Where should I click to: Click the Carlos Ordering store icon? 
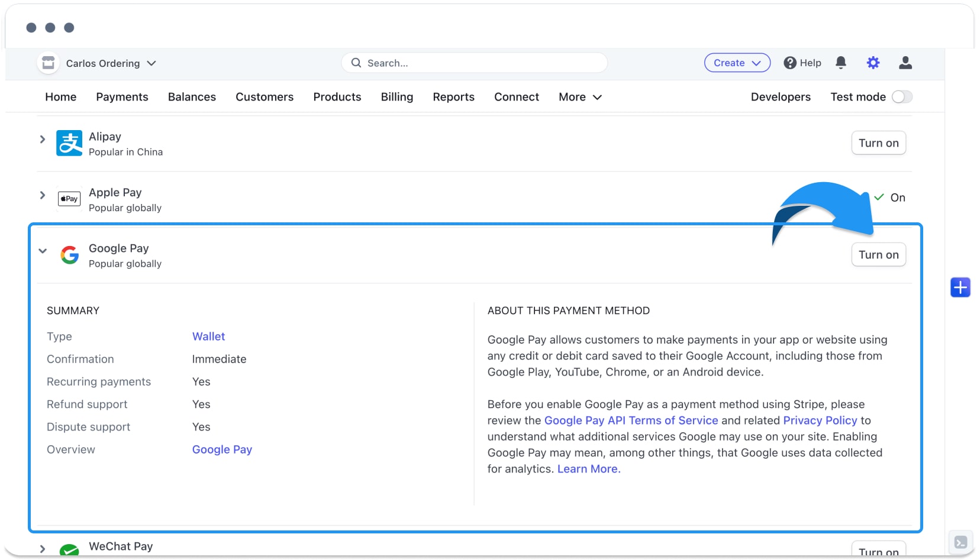click(48, 63)
